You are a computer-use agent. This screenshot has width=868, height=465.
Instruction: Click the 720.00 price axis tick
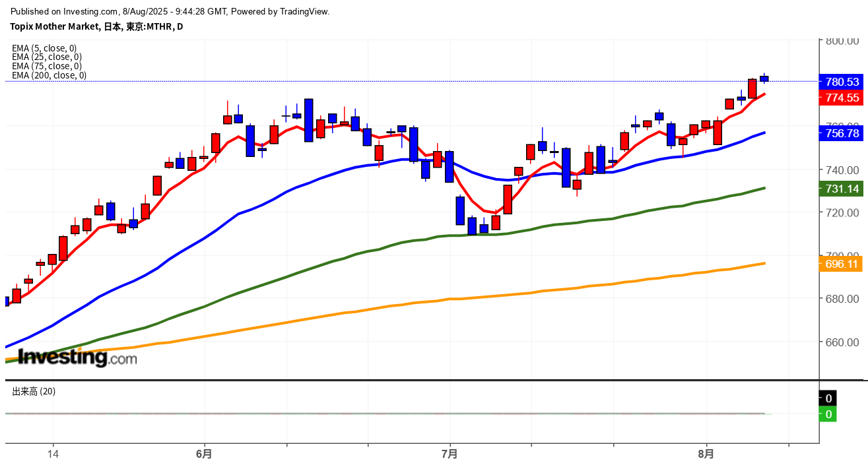[842, 212]
